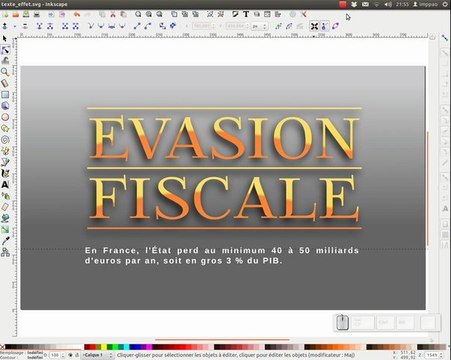The width and height of the screenshot is (451, 360).
Task: Open the Calque 1 layer dropdown
Action: click(x=98, y=355)
